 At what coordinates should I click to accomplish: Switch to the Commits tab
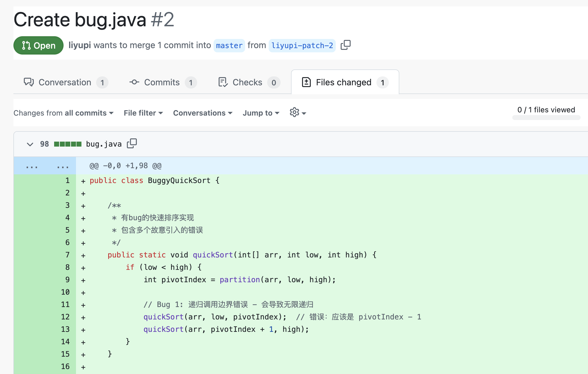162,82
